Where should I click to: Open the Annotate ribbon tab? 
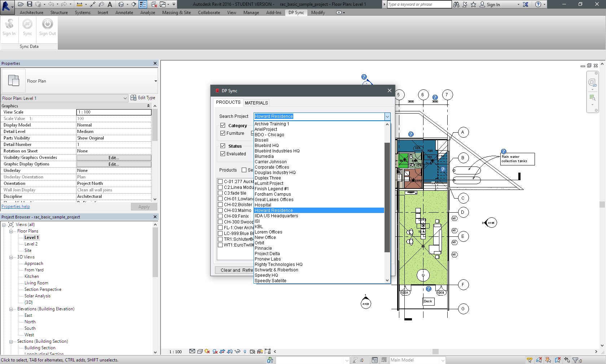[x=124, y=13]
